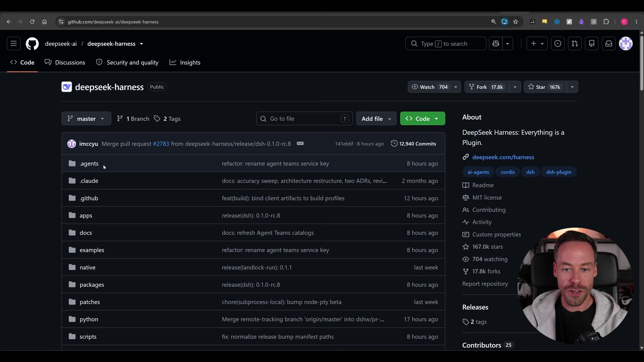Fork the repository with 17.8k forks
The image size is (644, 362).
click(x=487, y=87)
